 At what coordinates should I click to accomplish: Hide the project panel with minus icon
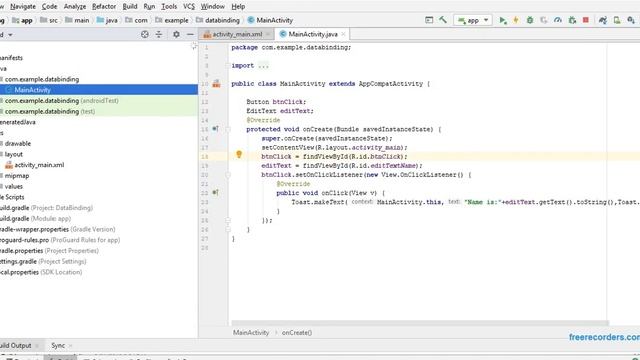click(190, 35)
